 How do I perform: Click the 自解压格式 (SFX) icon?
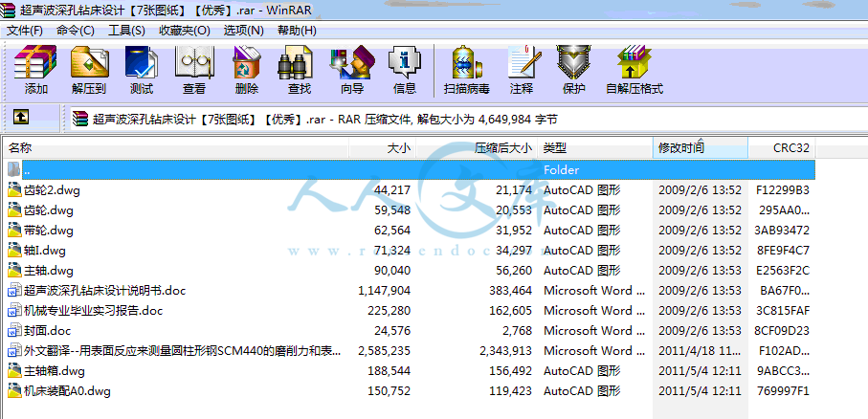(x=634, y=62)
